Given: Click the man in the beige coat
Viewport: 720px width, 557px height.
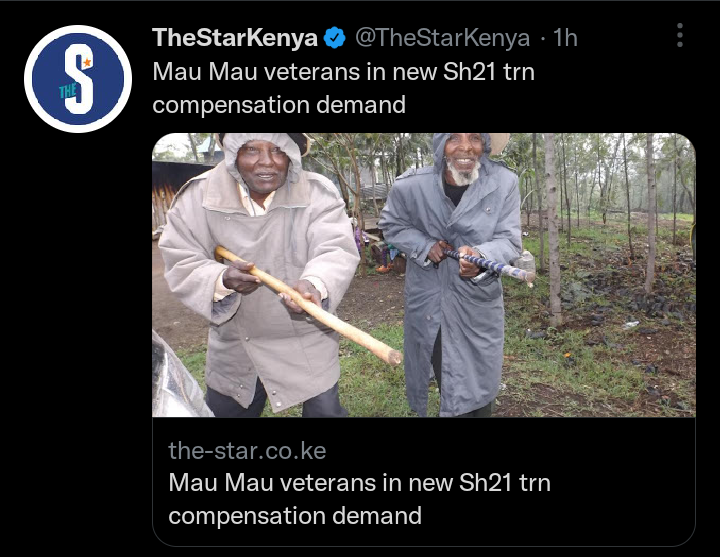Looking at the screenshot, I should (x=259, y=276).
